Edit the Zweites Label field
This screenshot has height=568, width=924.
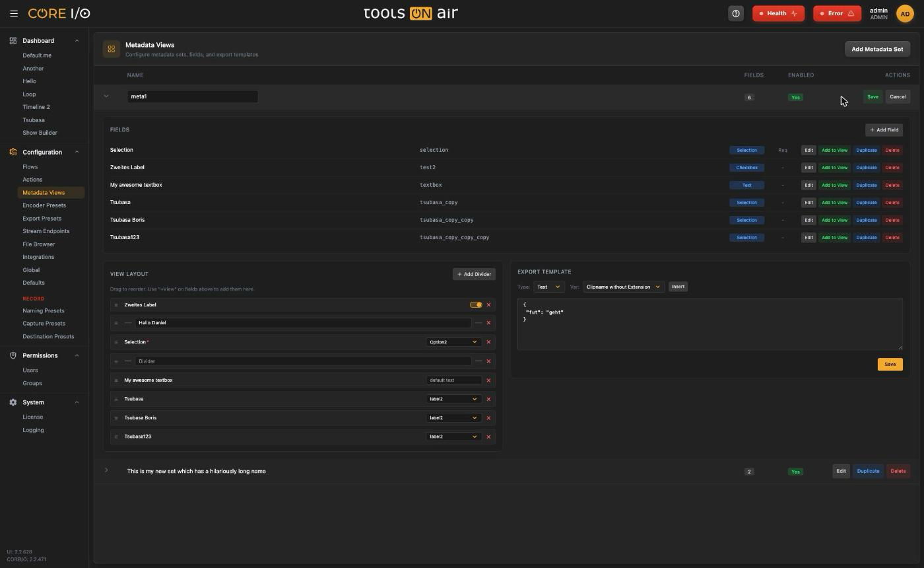pos(808,168)
